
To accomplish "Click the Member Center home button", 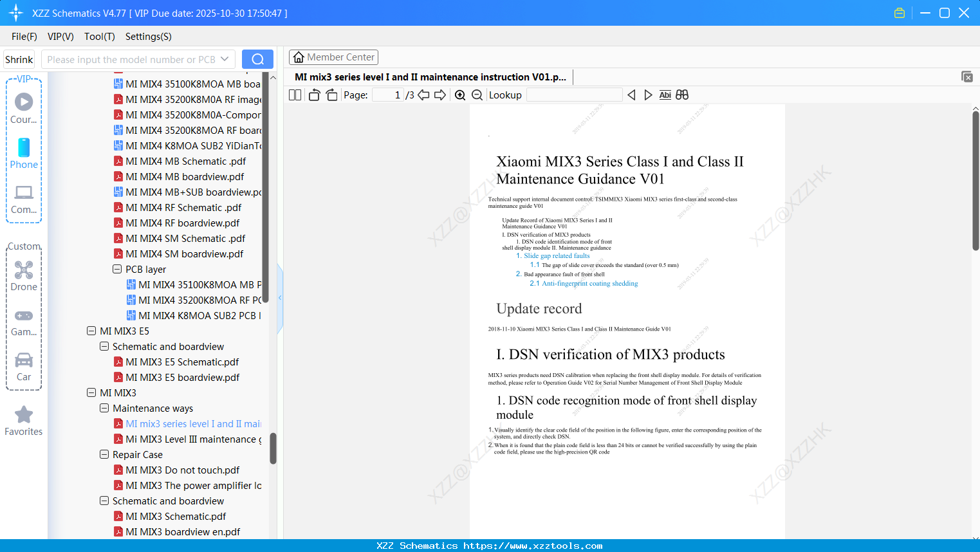I will coord(333,57).
